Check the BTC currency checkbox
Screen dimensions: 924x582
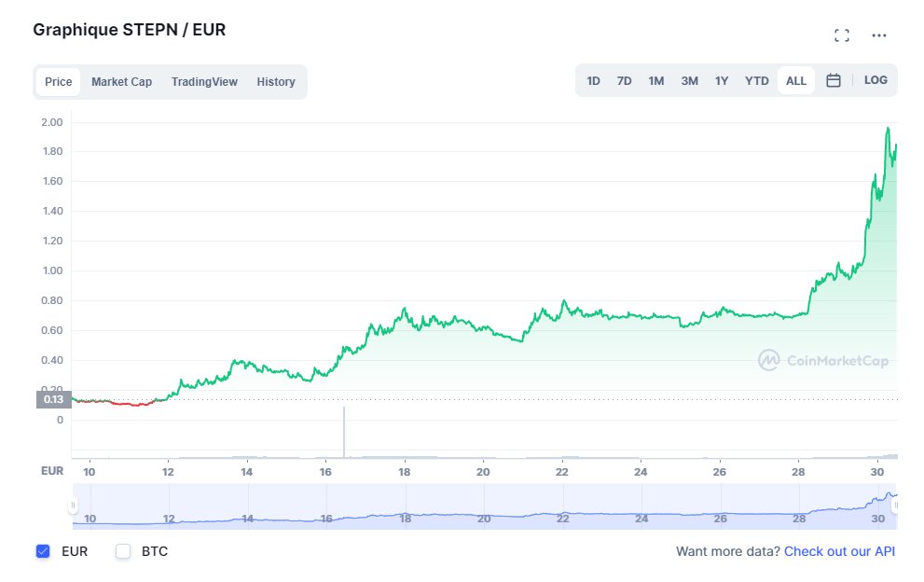click(122, 551)
